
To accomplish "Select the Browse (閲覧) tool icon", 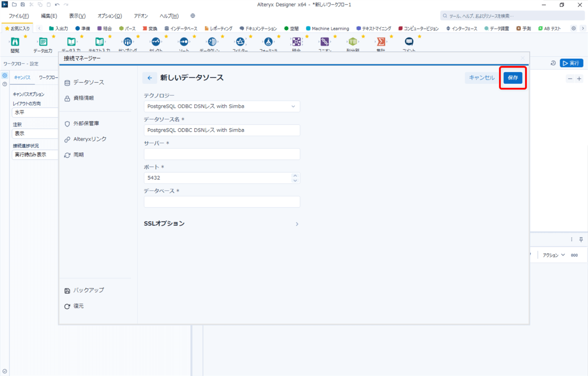I will 15,42.
